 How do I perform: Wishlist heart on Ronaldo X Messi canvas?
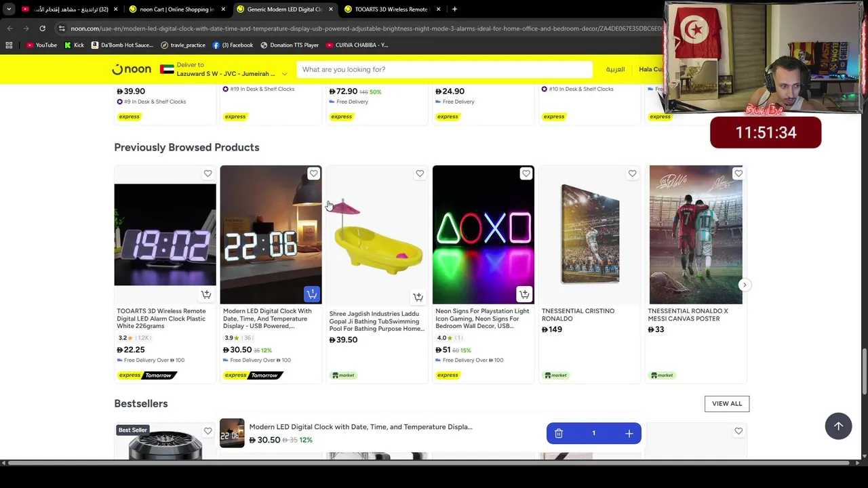click(738, 174)
